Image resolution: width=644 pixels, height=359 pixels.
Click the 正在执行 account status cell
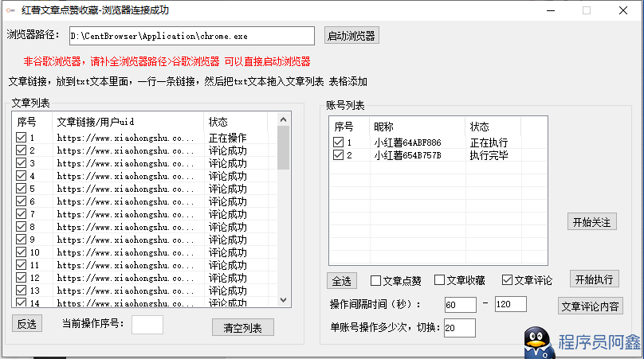coord(489,142)
